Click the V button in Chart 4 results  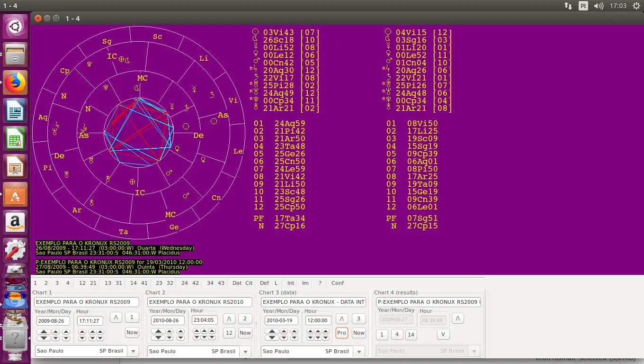443,334
